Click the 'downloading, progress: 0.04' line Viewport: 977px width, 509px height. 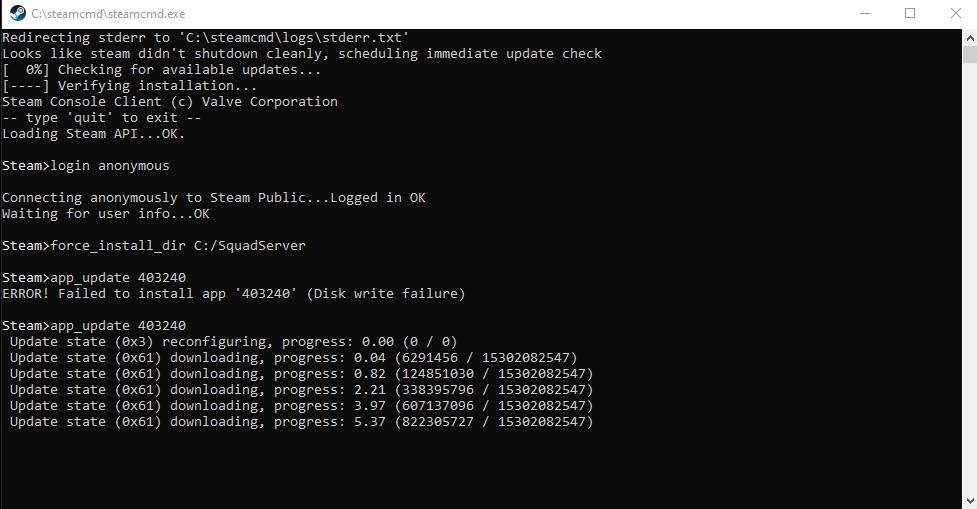click(294, 357)
